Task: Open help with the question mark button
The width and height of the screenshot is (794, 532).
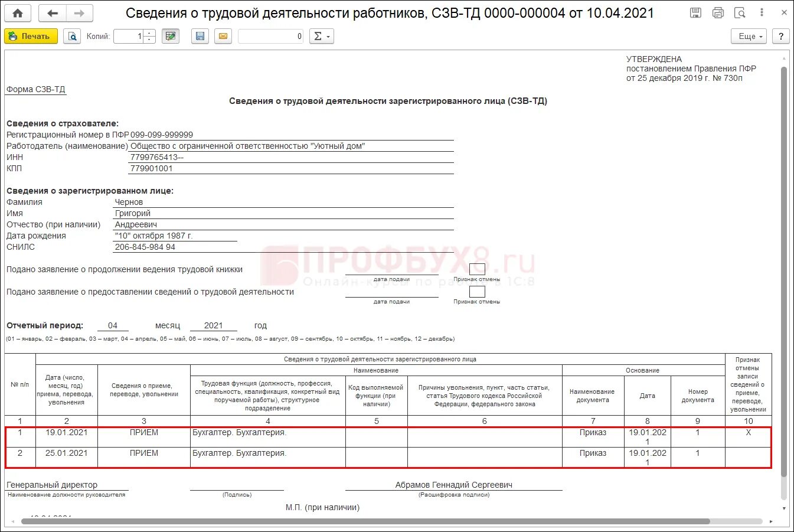Action: (x=781, y=36)
